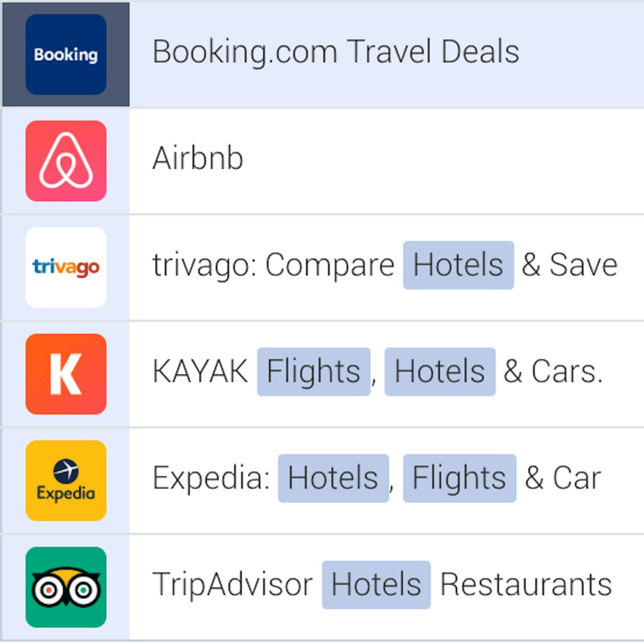Click the Hotels tag in TripAdvisor row
Screen dimensions: 644x644
[x=376, y=584]
